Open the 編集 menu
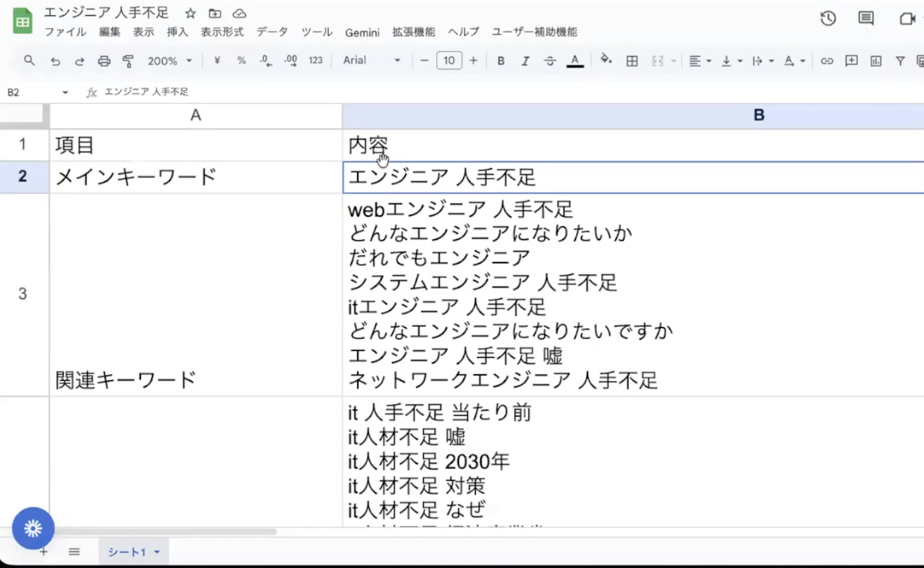 pos(109,32)
